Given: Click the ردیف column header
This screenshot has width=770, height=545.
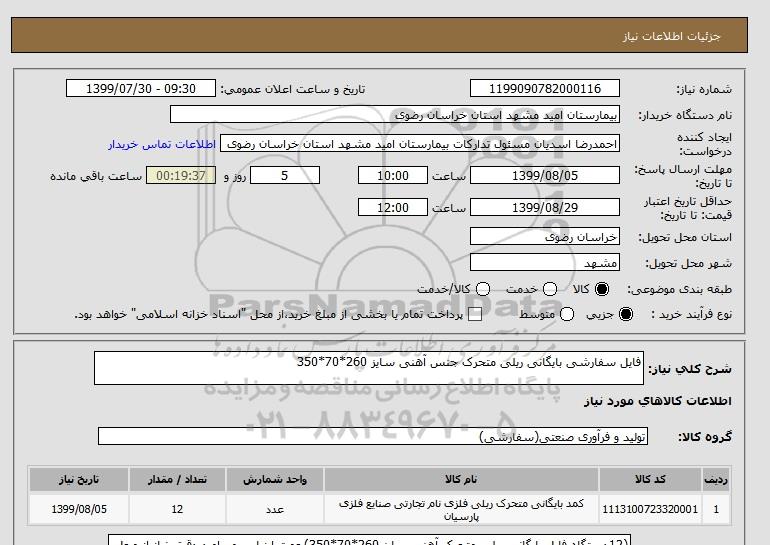Looking at the screenshot, I should [x=716, y=479].
